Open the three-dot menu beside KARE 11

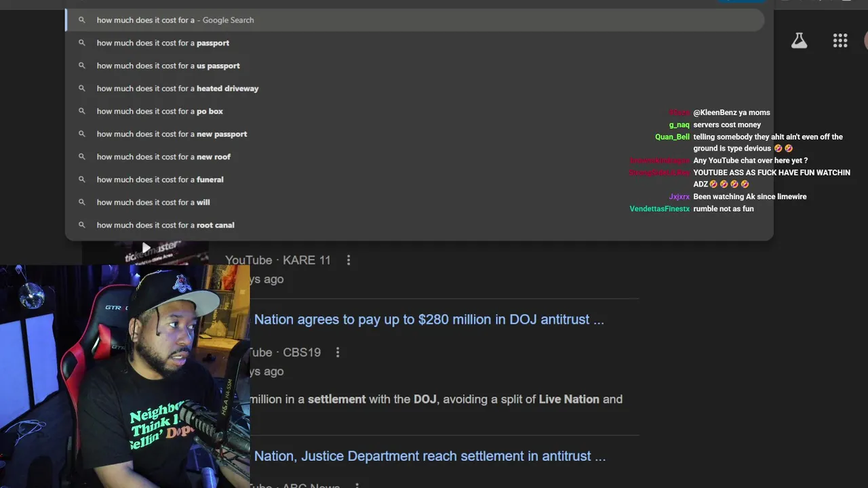click(x=349, y=260)
